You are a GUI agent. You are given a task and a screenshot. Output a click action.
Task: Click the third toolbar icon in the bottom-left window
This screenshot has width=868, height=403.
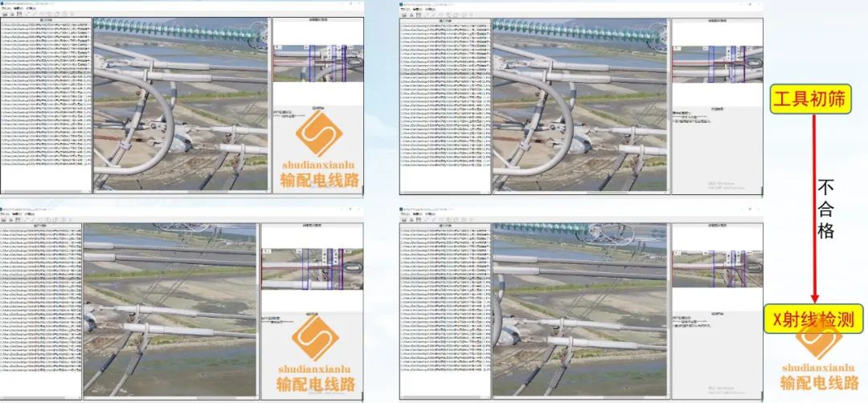click(x=18, y=219)
